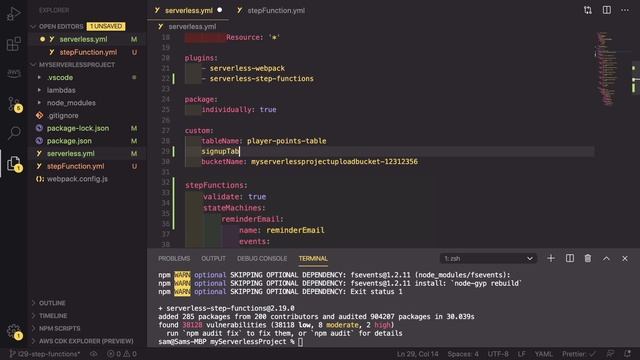Screen dimensions: 640x360
Task: Click the terminal prompt input line
Action: coord(231,342)
